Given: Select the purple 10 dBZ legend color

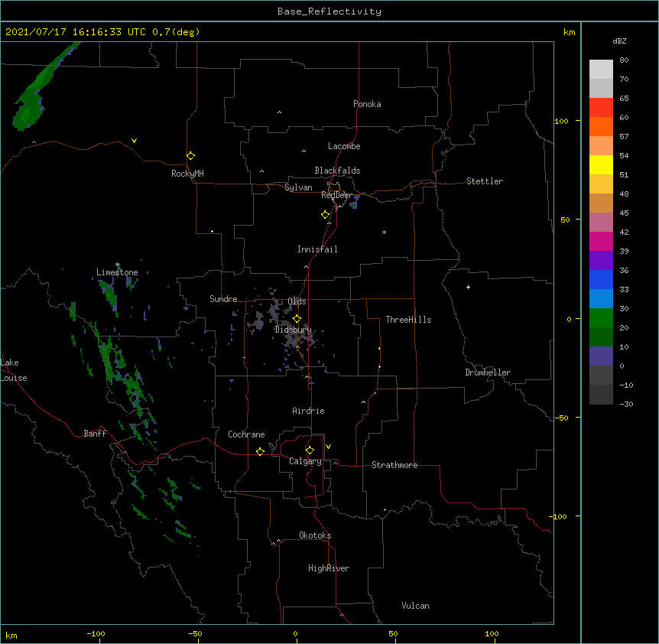Looking at the screenshot, I should [601, 356].
